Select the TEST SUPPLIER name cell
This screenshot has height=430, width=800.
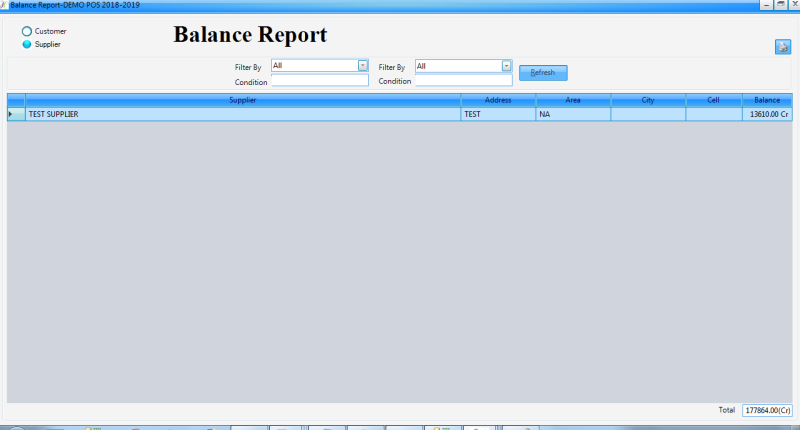point(242,115)
